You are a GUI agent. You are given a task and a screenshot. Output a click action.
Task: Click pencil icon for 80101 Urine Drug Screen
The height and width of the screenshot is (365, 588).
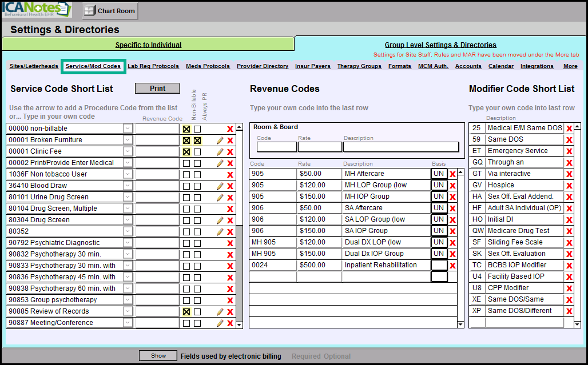[x=220, y=198]
